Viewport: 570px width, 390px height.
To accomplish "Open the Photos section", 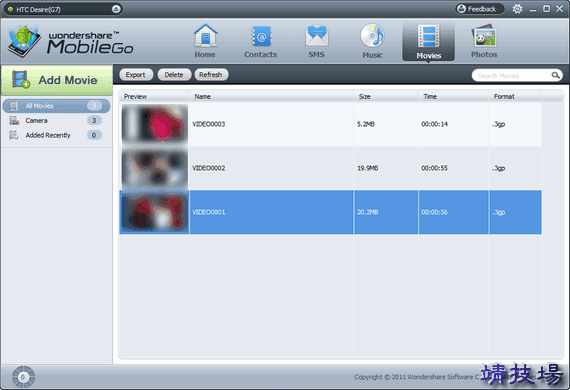I will point(484,41).
